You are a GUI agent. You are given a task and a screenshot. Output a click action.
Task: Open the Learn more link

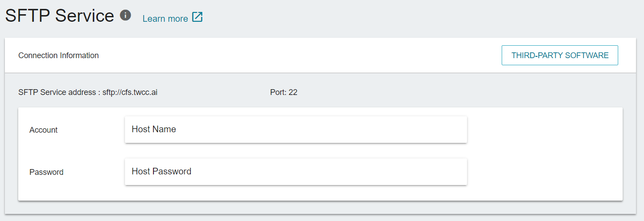pos(165,19)
